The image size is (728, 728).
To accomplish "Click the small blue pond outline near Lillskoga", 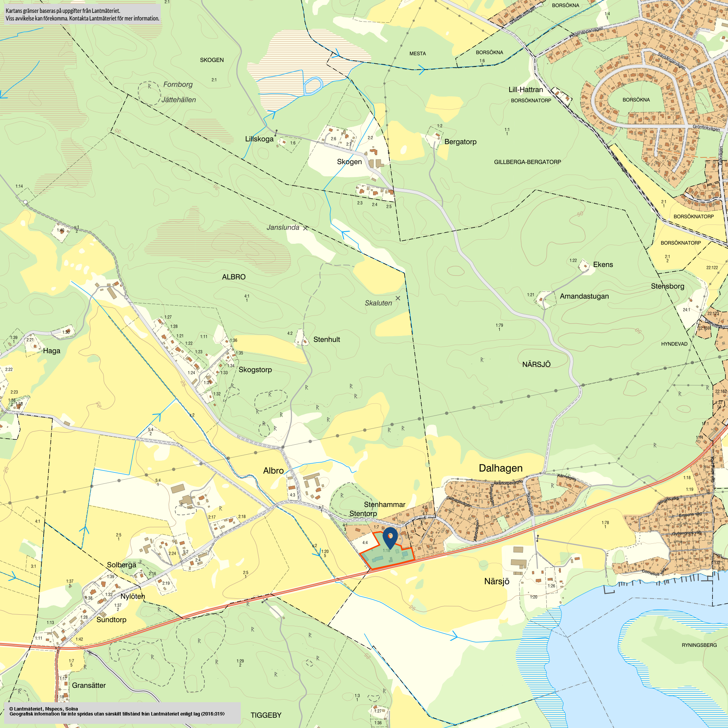I will (x=313, y=86).
